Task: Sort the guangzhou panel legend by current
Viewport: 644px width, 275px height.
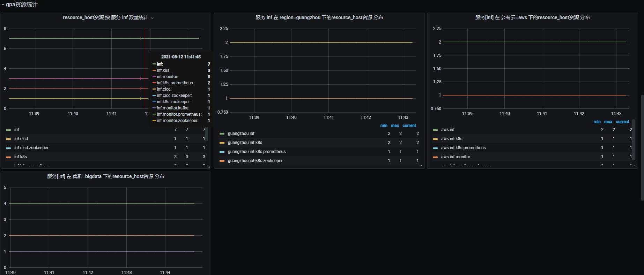Action: coord(409,125)
